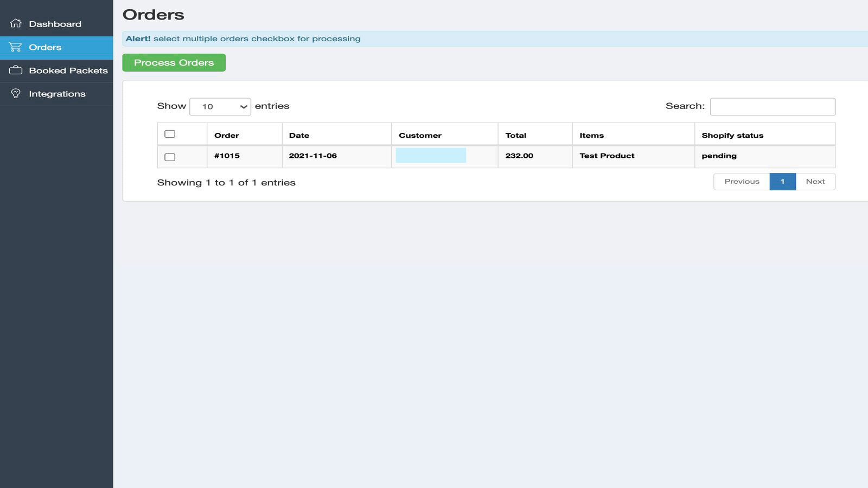
Task: Select page 1 in pagination
Action: (x=782, y=182)
